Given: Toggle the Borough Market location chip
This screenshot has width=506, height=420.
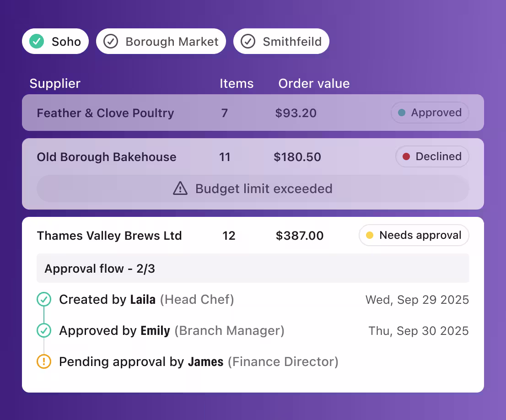Looking at the screenshot, I should point(161,41).
